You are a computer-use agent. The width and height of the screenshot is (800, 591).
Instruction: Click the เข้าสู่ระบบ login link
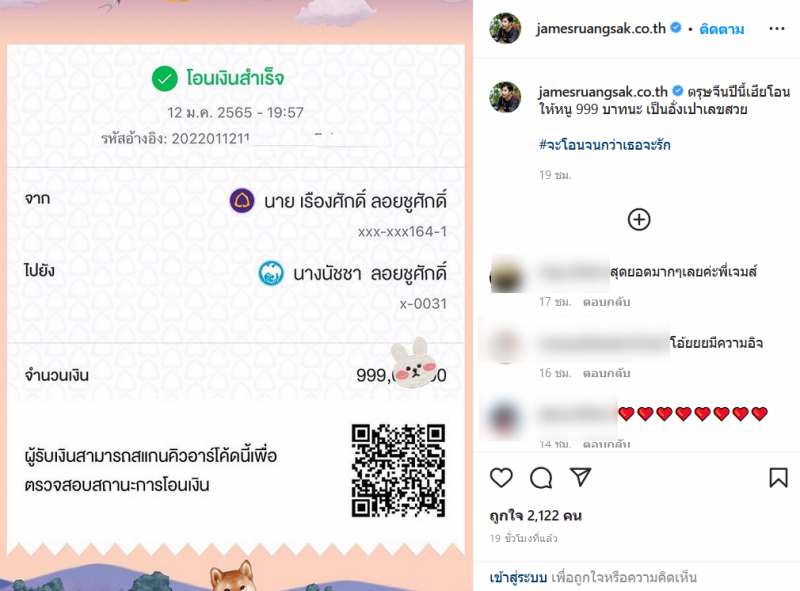518,577
